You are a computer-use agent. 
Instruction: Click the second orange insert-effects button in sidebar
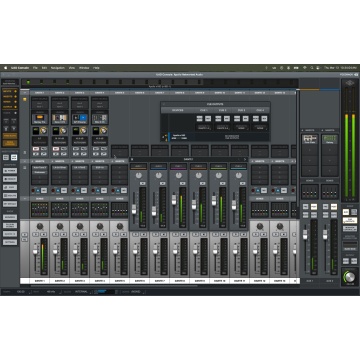[x=10, y=143]
